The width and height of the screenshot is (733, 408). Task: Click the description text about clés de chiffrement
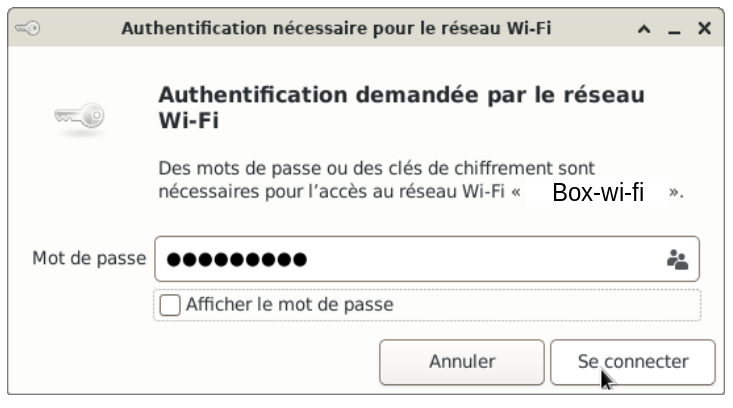pyautogui.click(x=376, y=168)
